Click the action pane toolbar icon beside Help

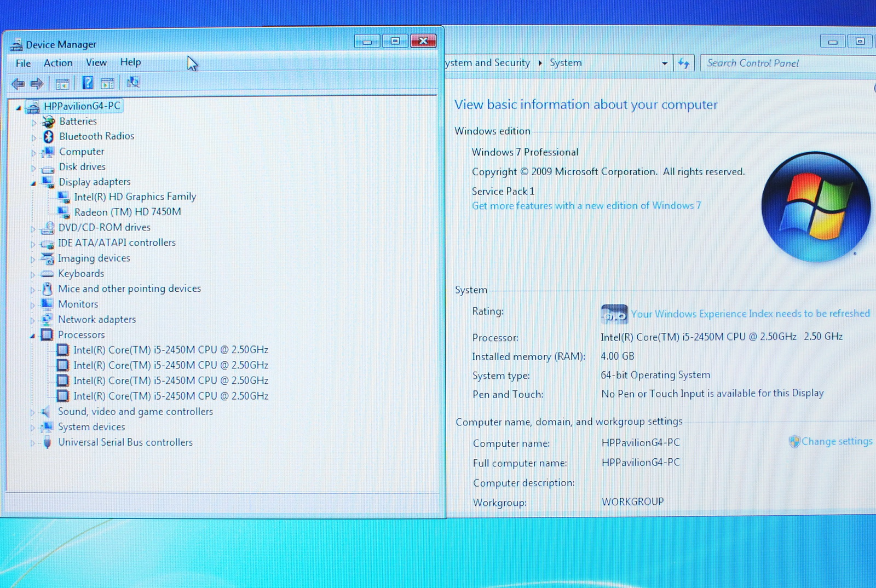(107, 83)
